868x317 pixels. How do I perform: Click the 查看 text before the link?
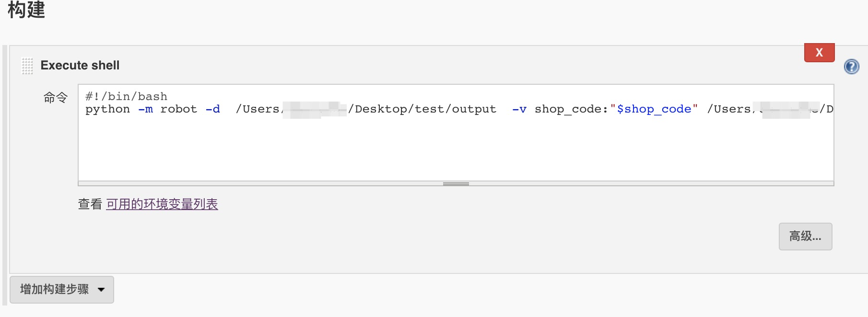click(x=90, y=204)
